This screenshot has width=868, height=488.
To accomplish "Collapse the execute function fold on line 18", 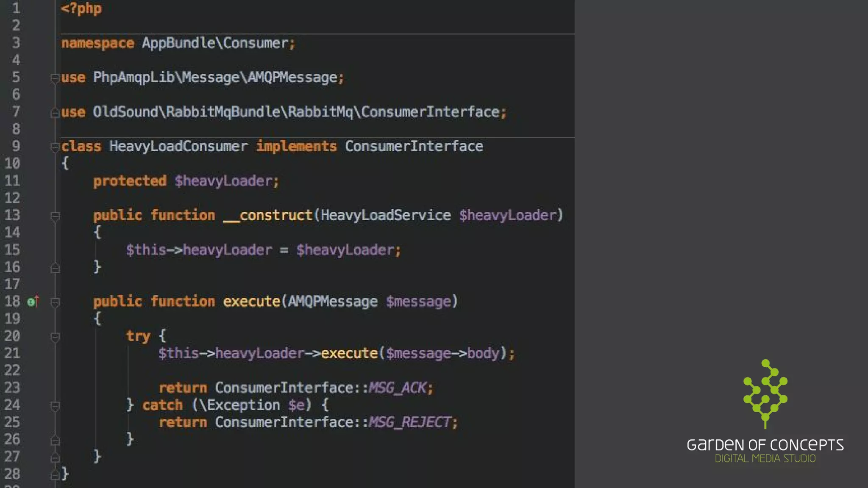I will pos(55,302).
